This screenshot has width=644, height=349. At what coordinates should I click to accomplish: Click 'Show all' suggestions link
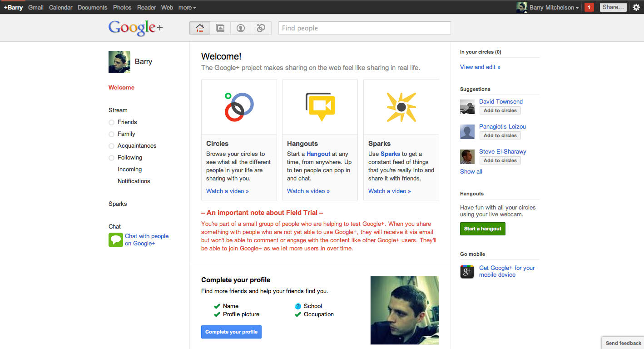[x=471, y=171]
